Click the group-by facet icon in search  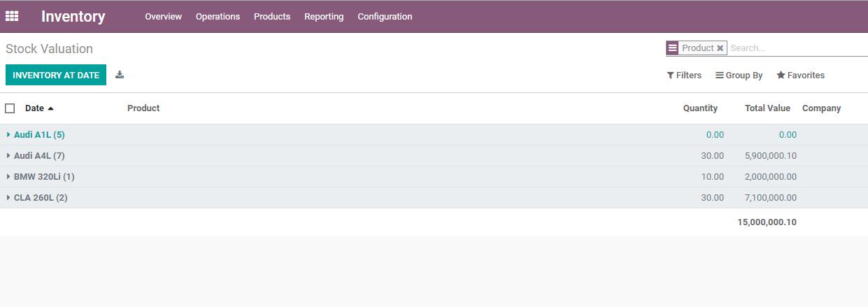pyautogui.click(x=672, y=48)
